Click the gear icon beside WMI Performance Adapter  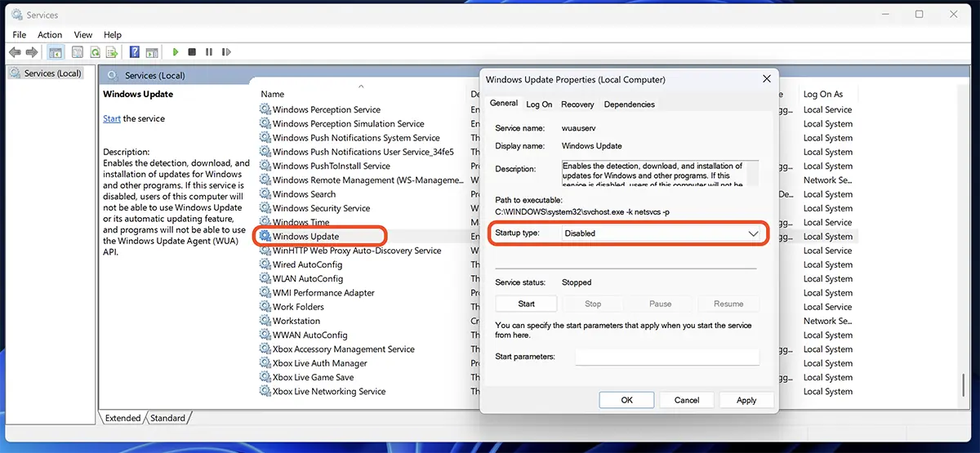[265, 292]
